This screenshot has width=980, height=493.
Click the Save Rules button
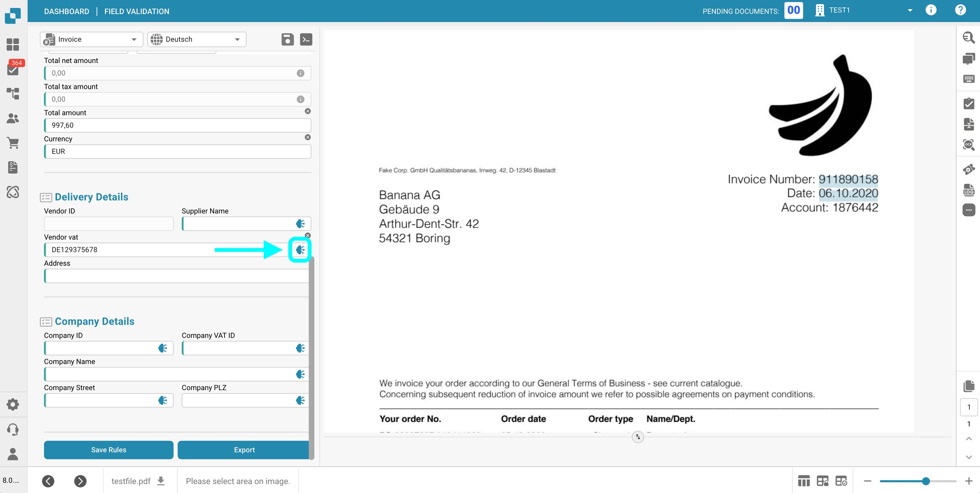click(x=108, y=450)
